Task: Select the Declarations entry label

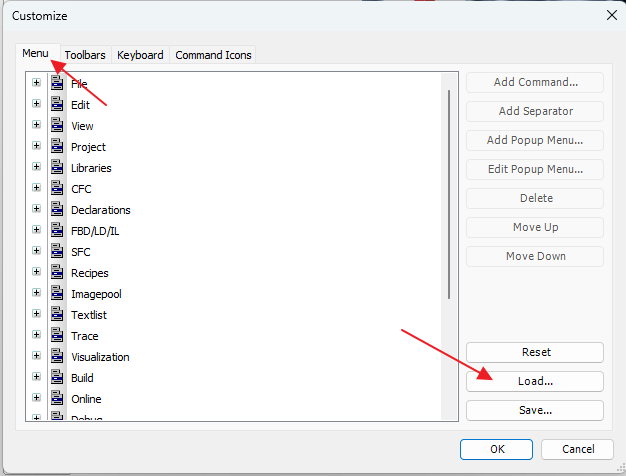Action: [101, 210]
